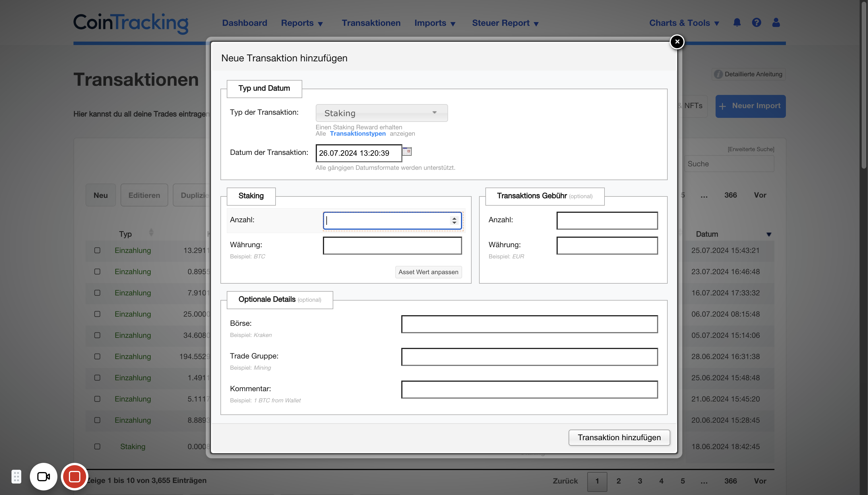Click the plus icon on Neuer Import
The width and height of the screenshot is (868, 495).
point(722,106)
